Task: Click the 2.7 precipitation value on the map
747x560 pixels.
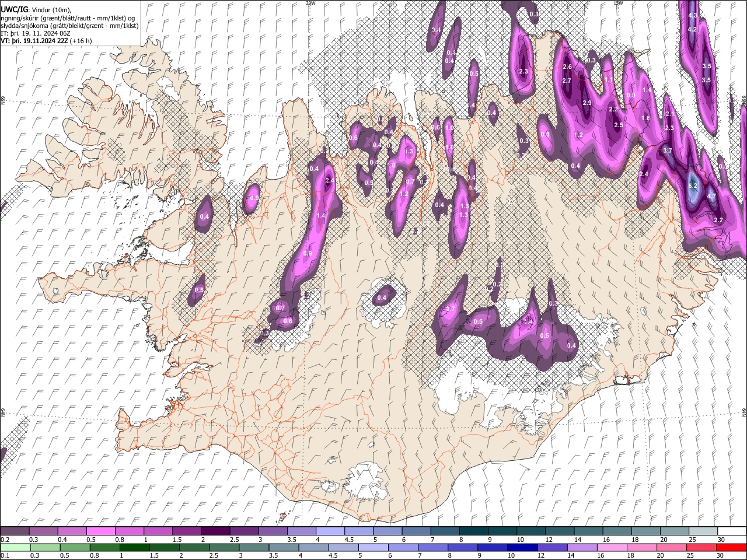Action: (567, 80)
